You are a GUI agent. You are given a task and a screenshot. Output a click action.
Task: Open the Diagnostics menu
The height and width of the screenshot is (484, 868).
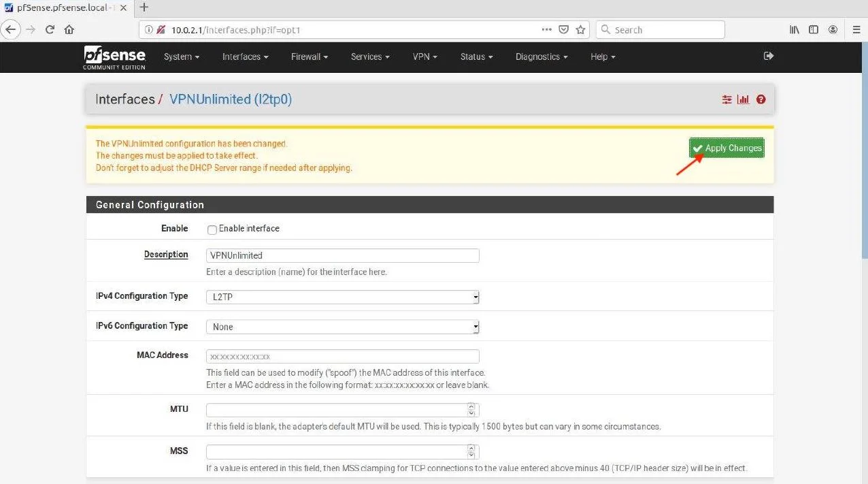pyautogui.click(x=541, y=57)
